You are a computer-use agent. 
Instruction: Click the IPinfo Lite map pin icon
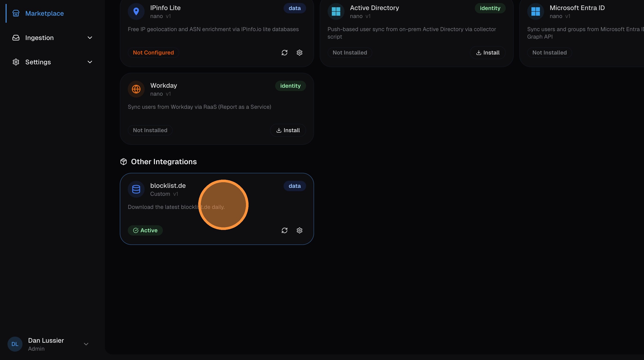tap(136, 11)
